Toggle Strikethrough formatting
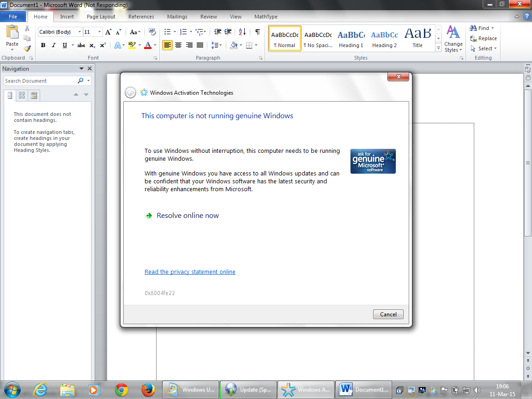Viewport: 532px width, 399px height. (81, 45)
